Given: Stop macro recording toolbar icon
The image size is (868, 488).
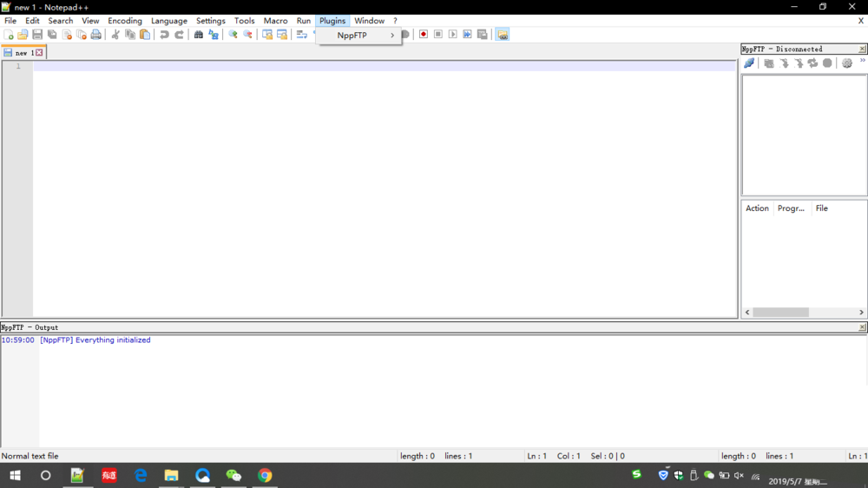Looking at the screenshot, I should [x=437, y=35].
